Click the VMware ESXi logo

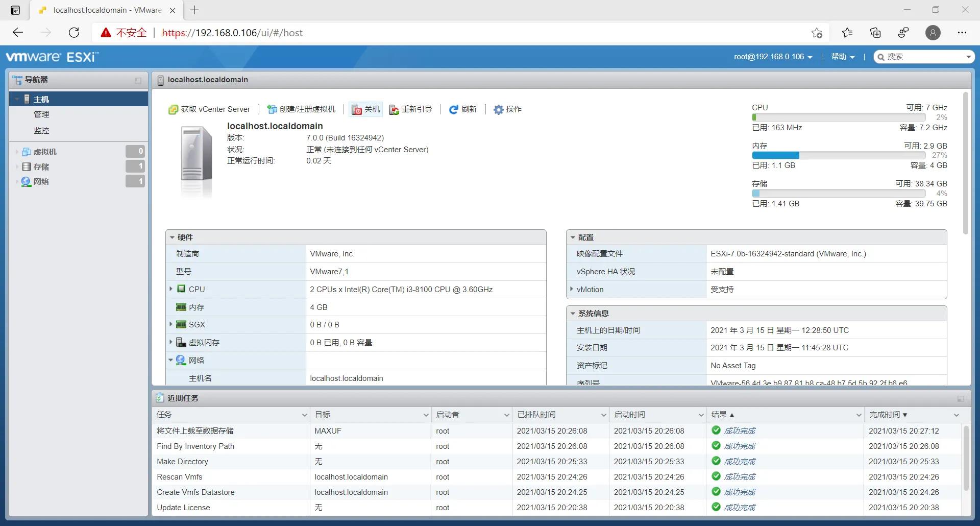52,57
